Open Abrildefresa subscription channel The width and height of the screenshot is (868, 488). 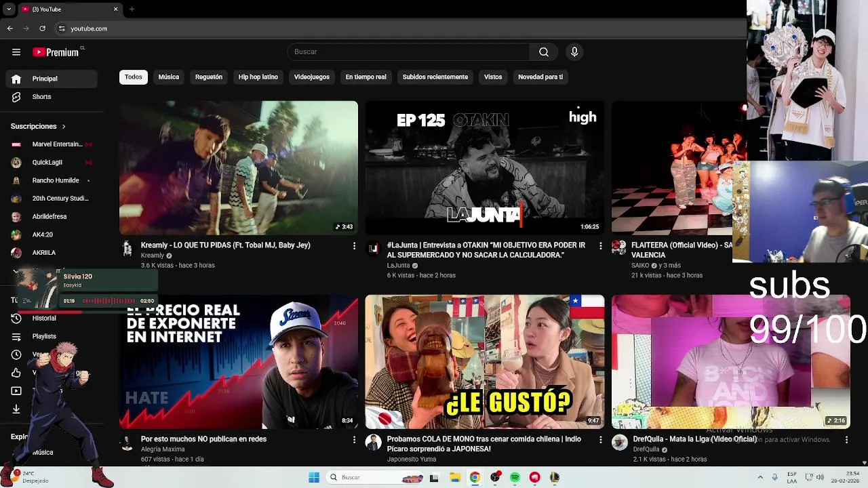(52, 217)
